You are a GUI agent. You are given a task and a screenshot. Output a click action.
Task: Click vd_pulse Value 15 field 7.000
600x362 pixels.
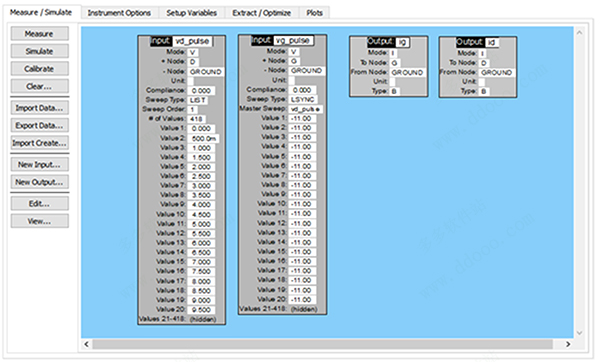[201, 262]
